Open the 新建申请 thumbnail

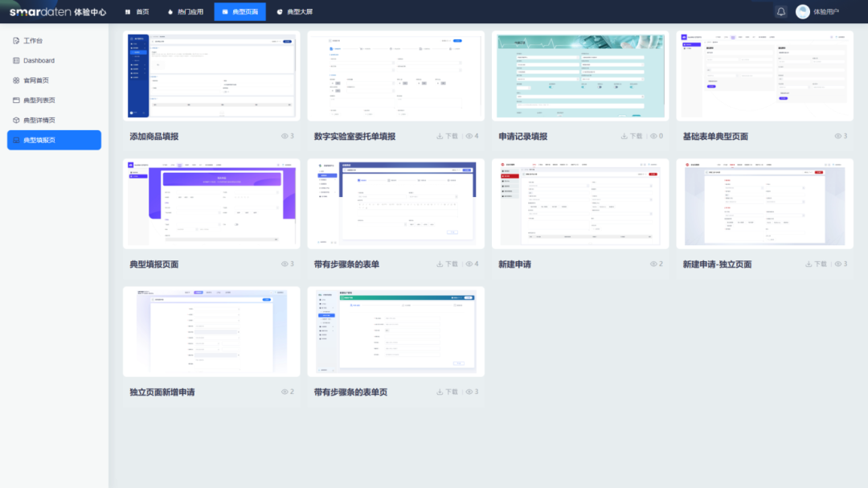click(x=580, y=204)
